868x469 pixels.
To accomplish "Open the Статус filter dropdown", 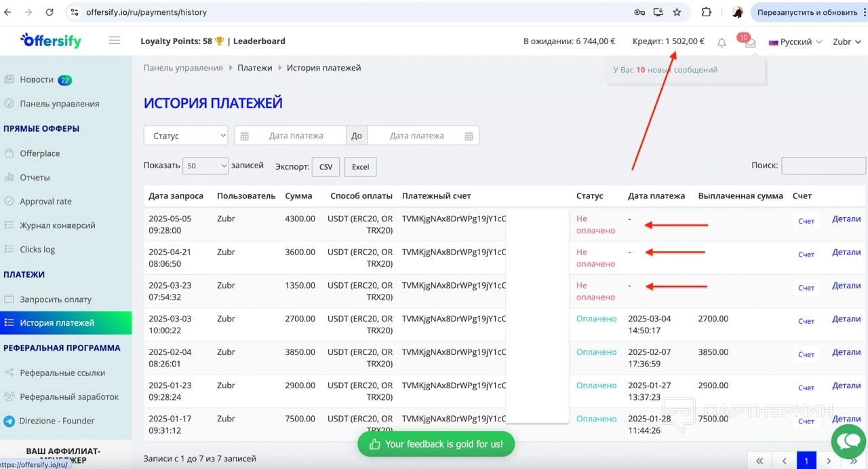I will (x=186, y=136).
